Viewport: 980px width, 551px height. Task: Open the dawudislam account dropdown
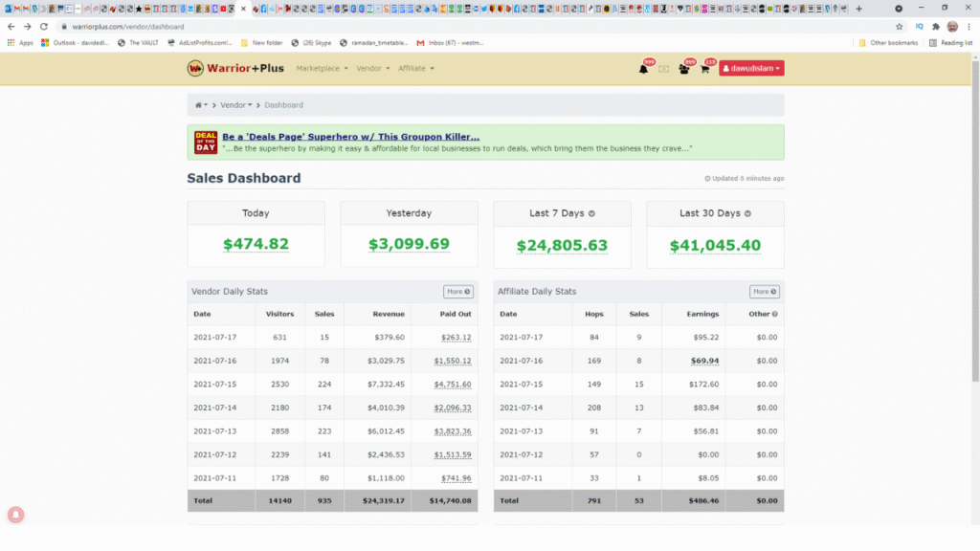point(751,69)
